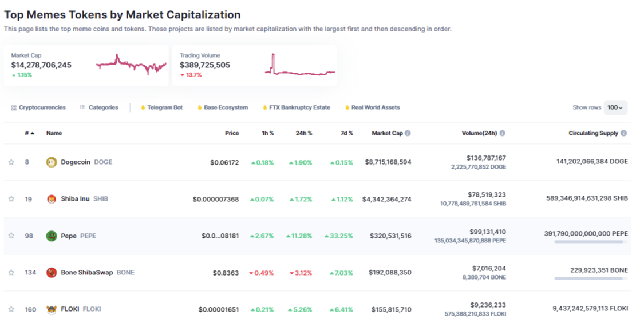Click Shiba Inu price $0.000007368

[216, 200]
